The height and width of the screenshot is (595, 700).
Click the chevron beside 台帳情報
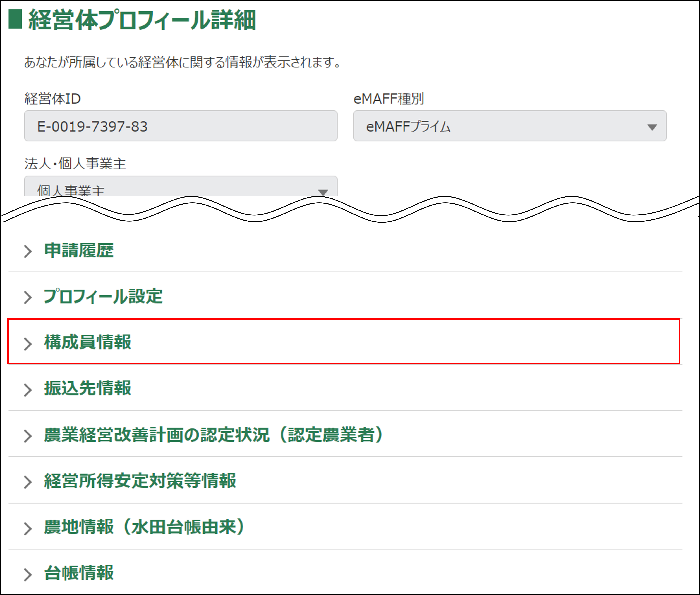(28, 574)
